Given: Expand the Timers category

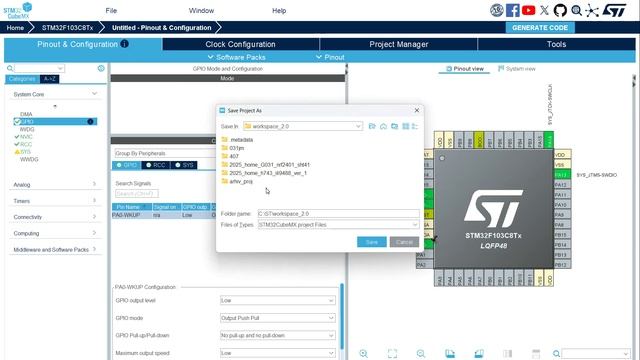Looking at the screenshot, I should coord(55,201).
